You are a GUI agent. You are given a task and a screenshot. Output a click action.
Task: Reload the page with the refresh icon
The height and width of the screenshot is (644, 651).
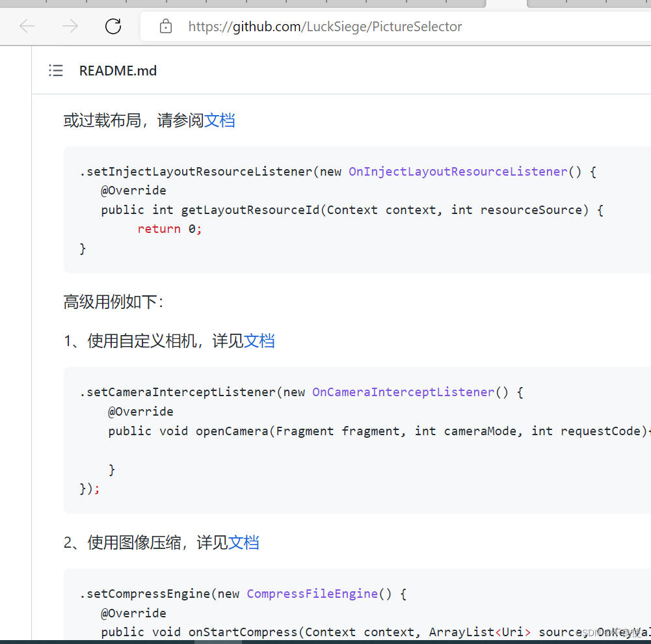pos(113,26)
